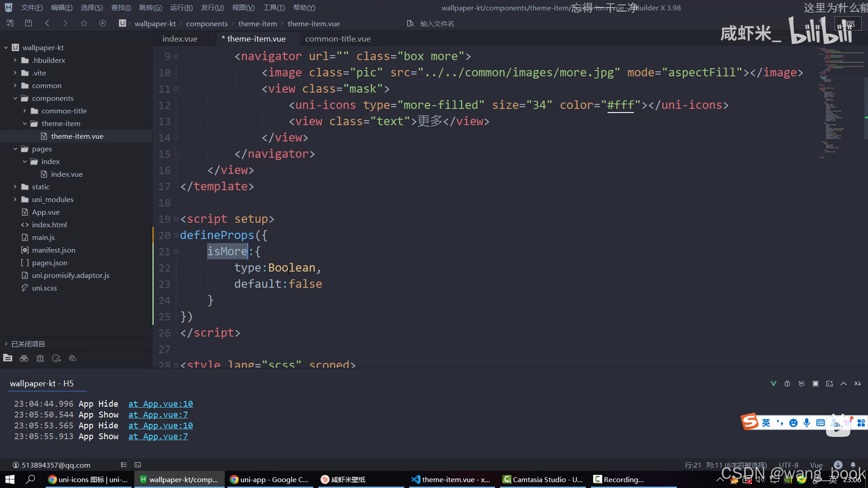868x488 pixels.
Task: Open the 运行(R) menu
Action: pos(181,8)
